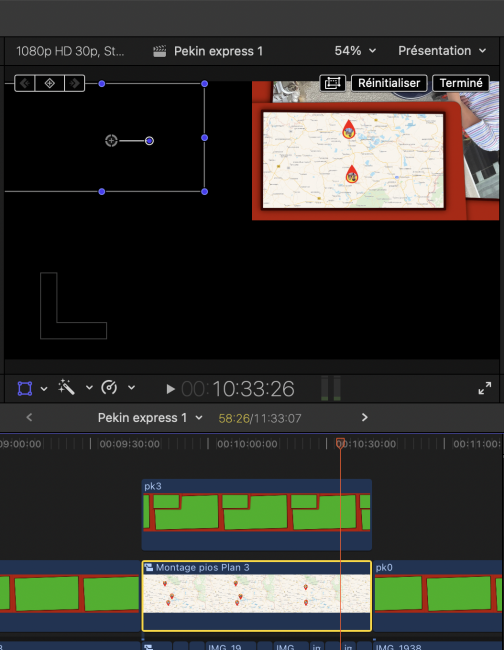
Task: Expand the Transform tool options chevron
Action: point(44,388)
